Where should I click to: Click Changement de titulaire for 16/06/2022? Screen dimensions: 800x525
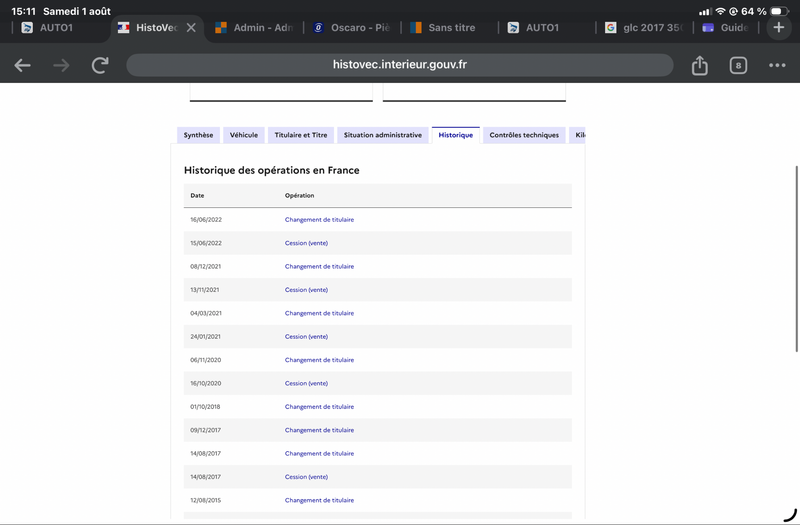click(x=319, y=219)
